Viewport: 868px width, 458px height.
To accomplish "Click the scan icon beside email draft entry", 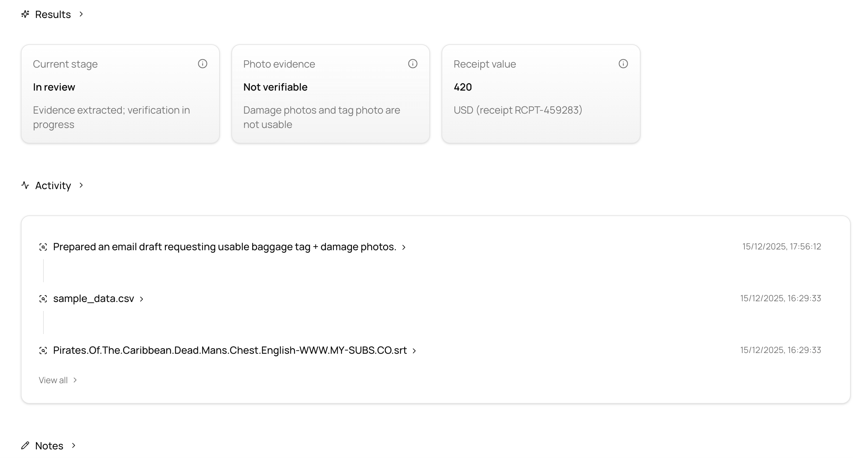I will point(43,247).
